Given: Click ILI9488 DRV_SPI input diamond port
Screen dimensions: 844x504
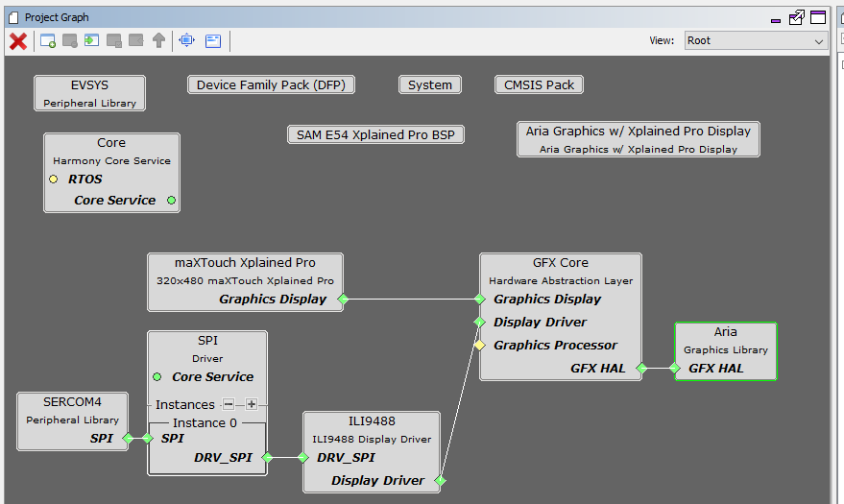Looking at the screenshot, I should pos(303,458).
